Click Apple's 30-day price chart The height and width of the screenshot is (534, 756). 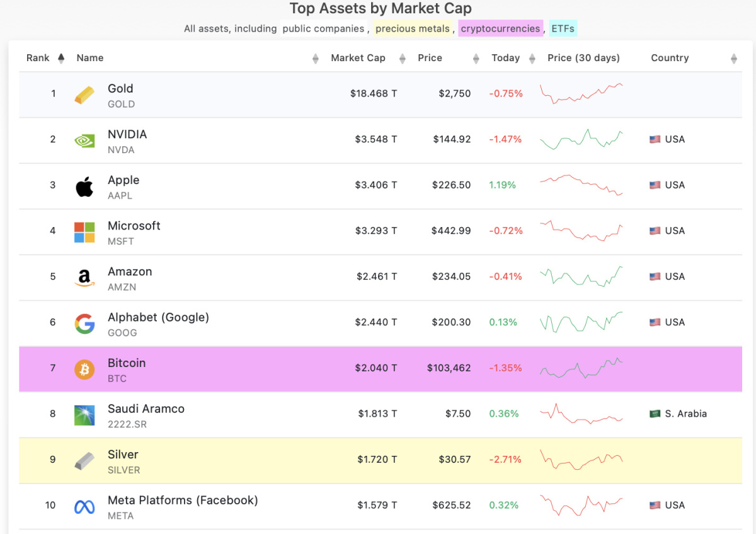(x=581, y=185)
